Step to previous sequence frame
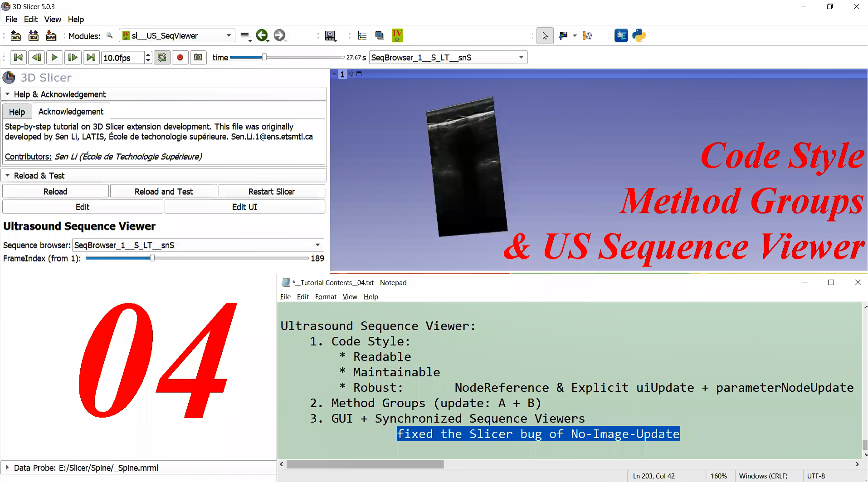868x483 pixels. 36,57
